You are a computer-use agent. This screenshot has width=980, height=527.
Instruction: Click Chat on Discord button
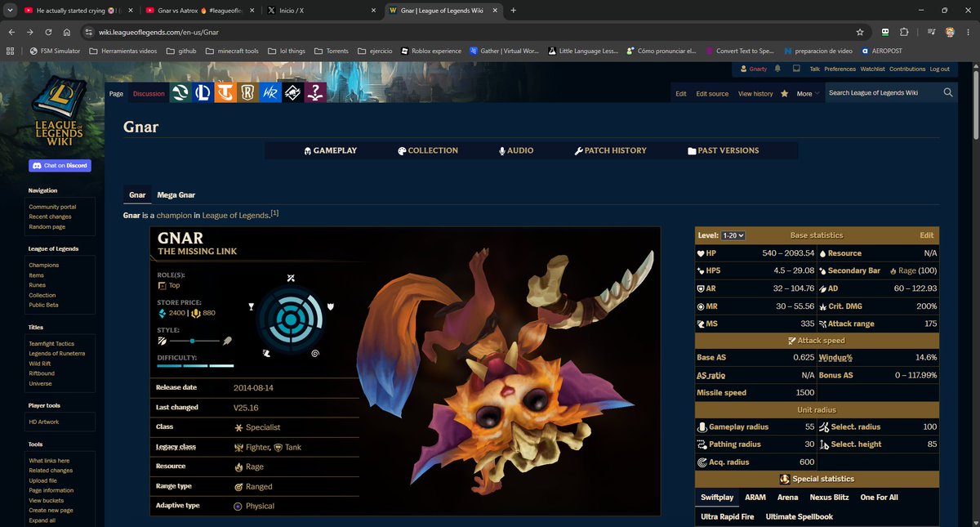(59, 165)
